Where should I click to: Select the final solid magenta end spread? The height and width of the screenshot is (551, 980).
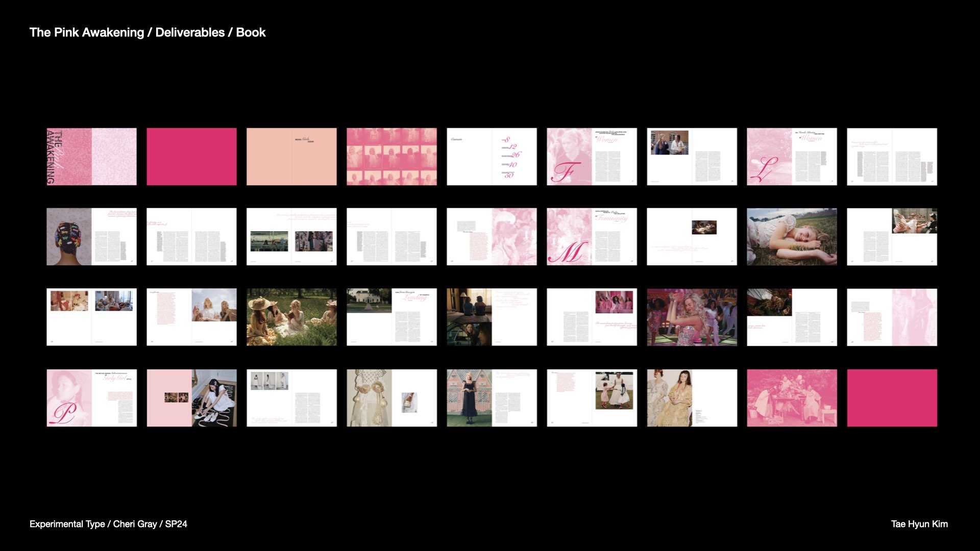tap(892, 398)
